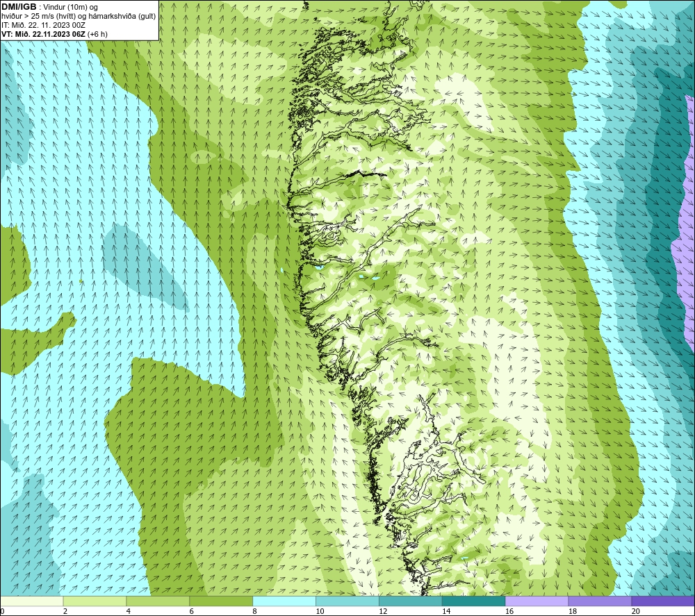Click the legend scale number "12"

pyautogui.click(x=383, y=611)
